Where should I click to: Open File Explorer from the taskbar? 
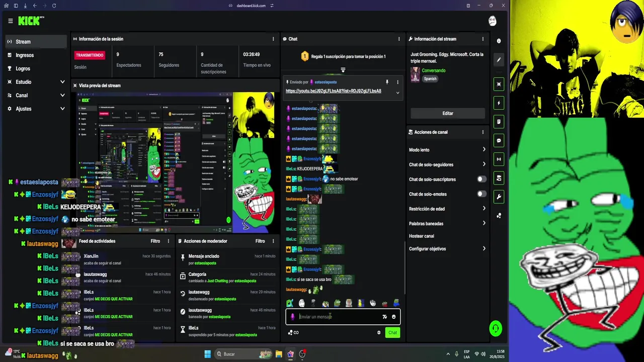[x=279, y=354]
